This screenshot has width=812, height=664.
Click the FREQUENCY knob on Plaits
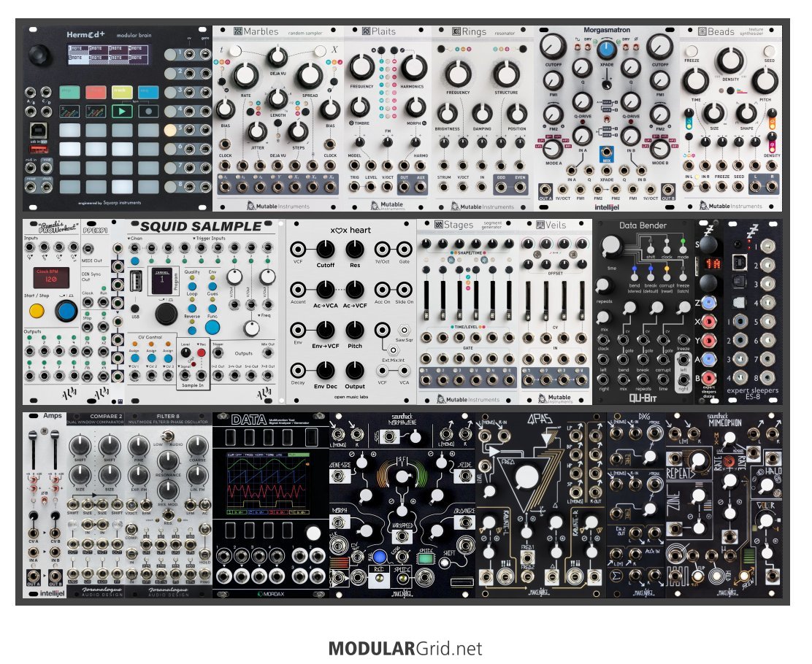coord(361,67)
